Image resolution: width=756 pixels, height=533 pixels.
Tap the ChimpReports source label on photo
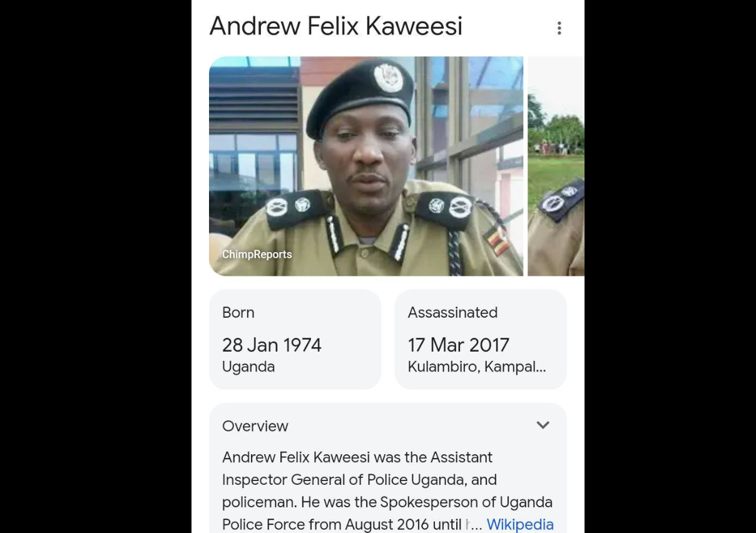[257, 255]
